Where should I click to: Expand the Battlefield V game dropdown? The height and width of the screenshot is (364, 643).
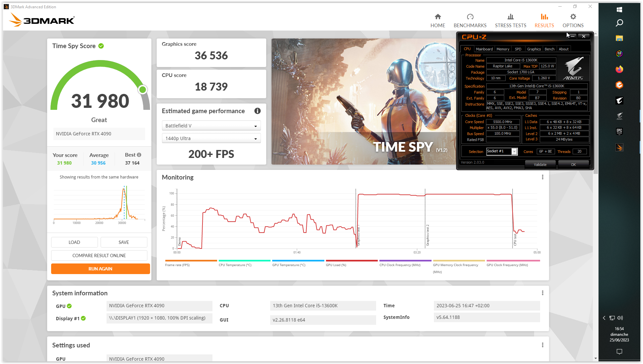click(x=211, y=126)
